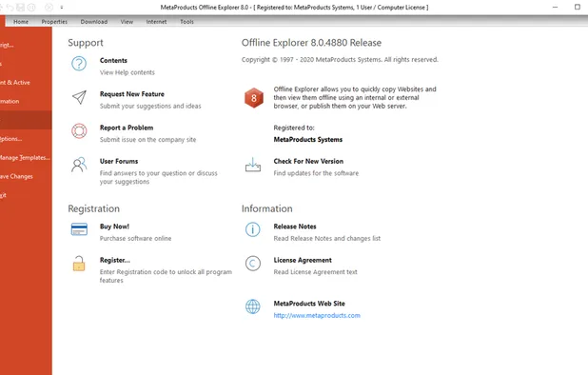The width and height of the screenshot is (588, 375).
Task: Click the Stop circle-X icon in title bar
Action: coord(49,7)
